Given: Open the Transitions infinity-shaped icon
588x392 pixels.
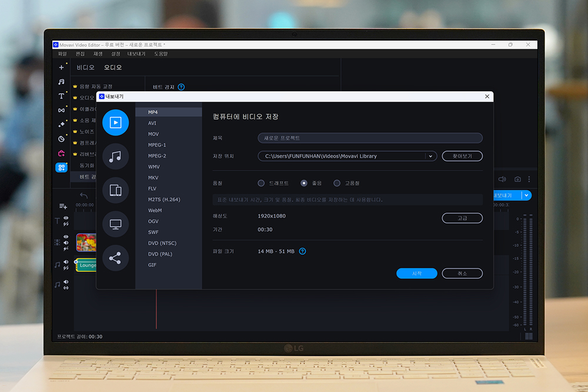Looking at the screenshot, I should pos(61,110).
